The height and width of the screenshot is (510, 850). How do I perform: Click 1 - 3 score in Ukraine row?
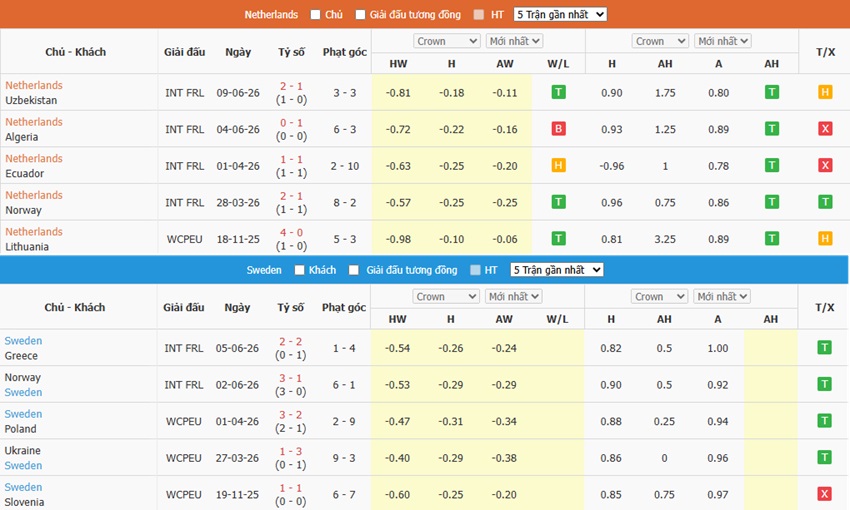(x=291, y=451)
